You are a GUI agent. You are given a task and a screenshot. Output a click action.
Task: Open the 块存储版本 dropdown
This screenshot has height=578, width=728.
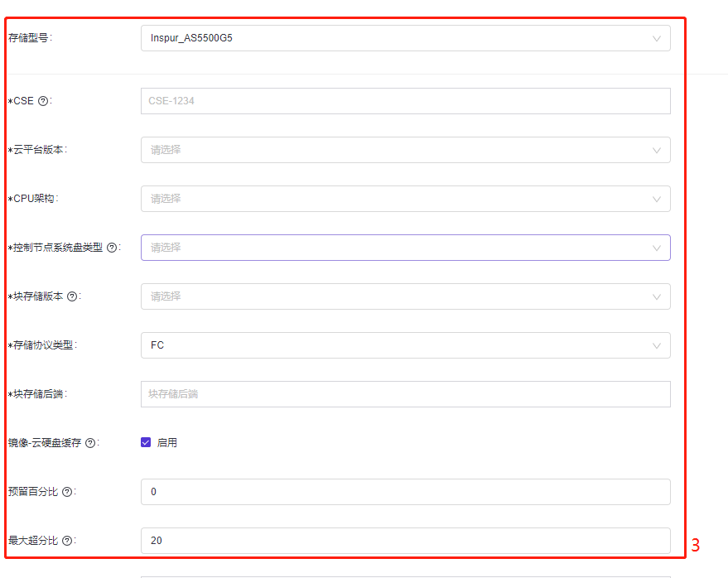[x=405, y=296]
